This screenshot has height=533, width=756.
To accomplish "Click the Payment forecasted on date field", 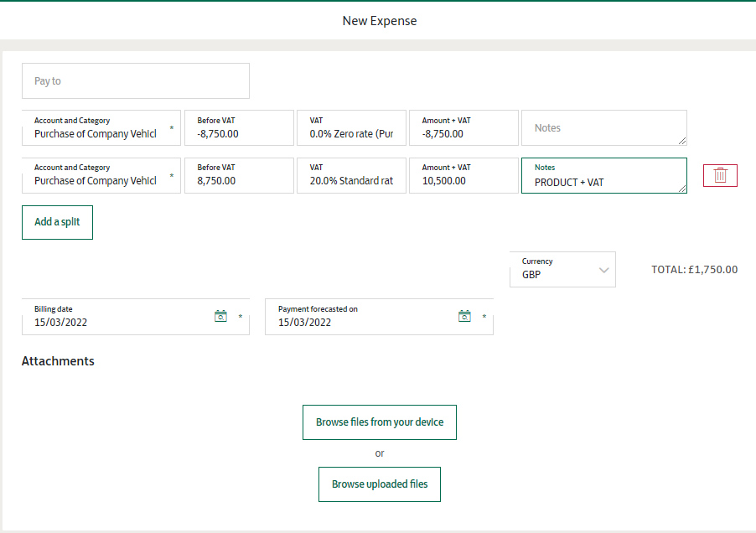I will (x=360, y=317).
